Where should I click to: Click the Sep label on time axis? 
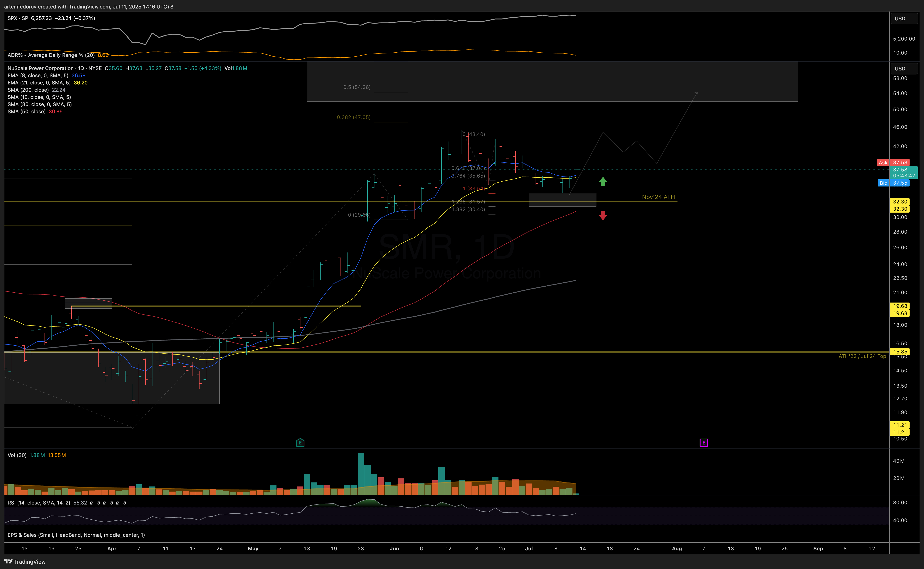(x=818, y=548)
